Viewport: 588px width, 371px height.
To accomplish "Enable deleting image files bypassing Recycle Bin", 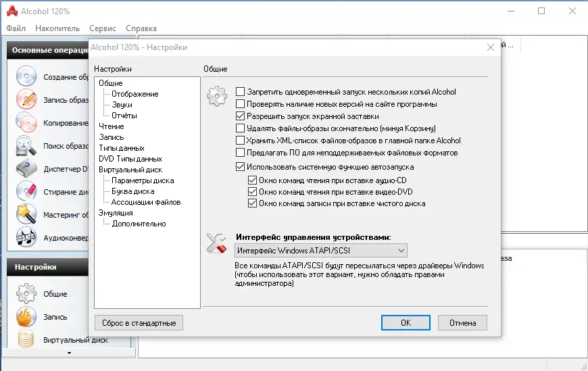I will 240,128.
